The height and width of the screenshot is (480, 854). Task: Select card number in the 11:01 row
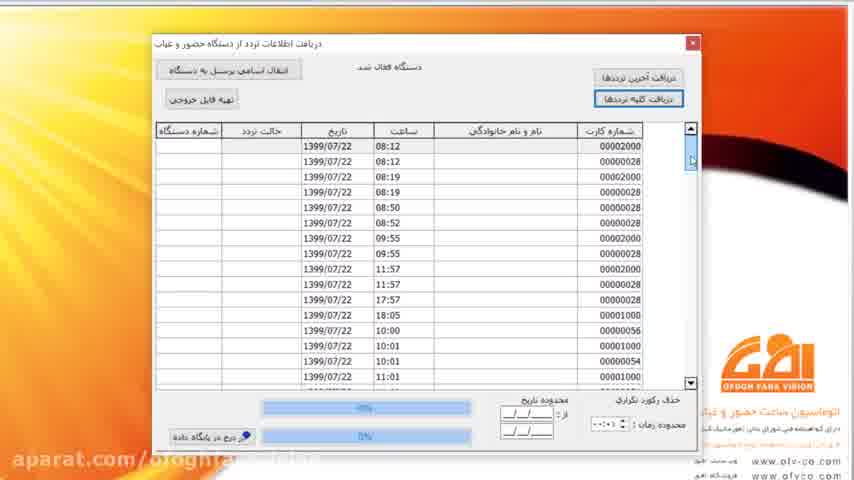point(610,377)
